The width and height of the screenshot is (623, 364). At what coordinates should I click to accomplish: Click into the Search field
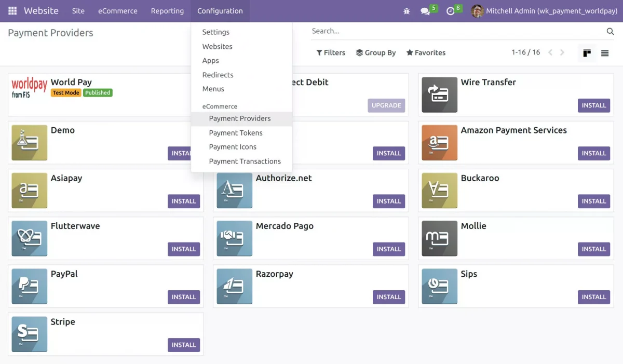(x=457, y=31)
